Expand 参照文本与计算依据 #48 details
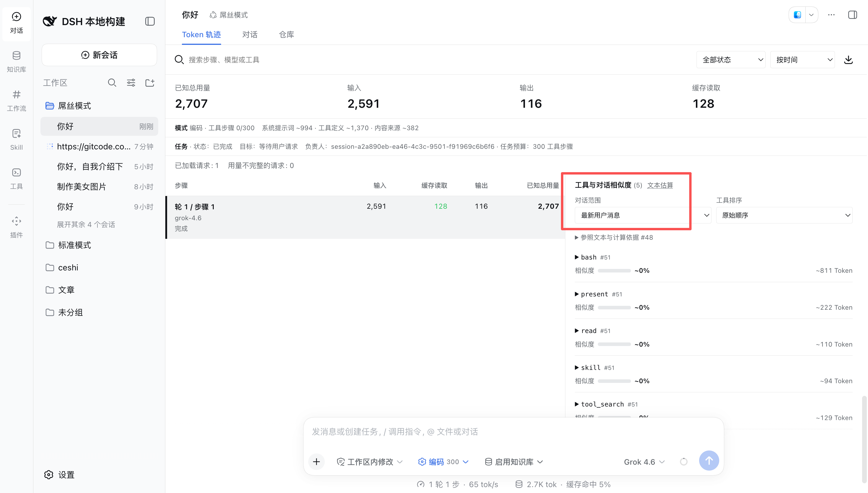Screen dimensions: 868x493 [614, 238]
